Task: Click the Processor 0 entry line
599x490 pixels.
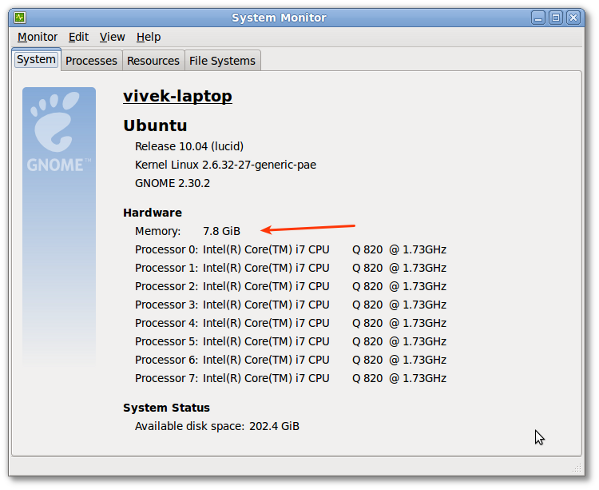Action: [291, 250]
